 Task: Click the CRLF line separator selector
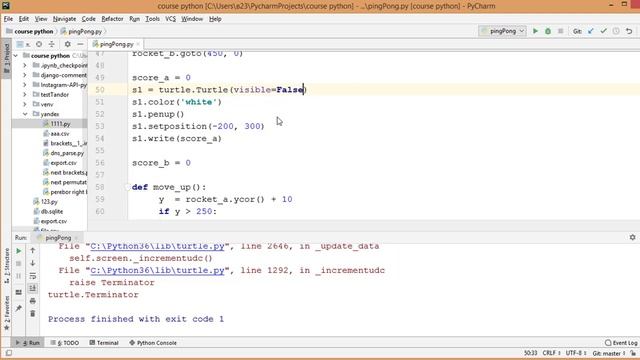pos(551,353)
